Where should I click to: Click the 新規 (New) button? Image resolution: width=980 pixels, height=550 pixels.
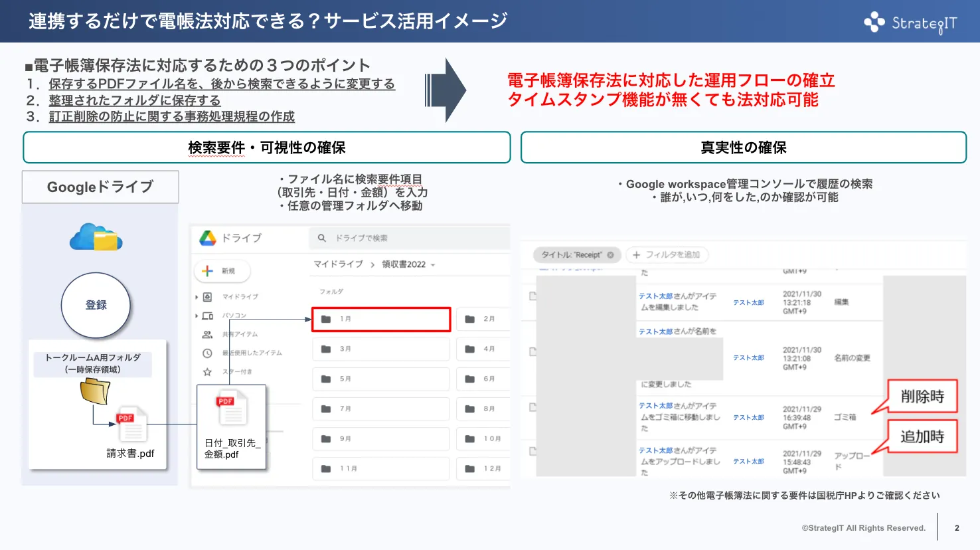(222, 271)
